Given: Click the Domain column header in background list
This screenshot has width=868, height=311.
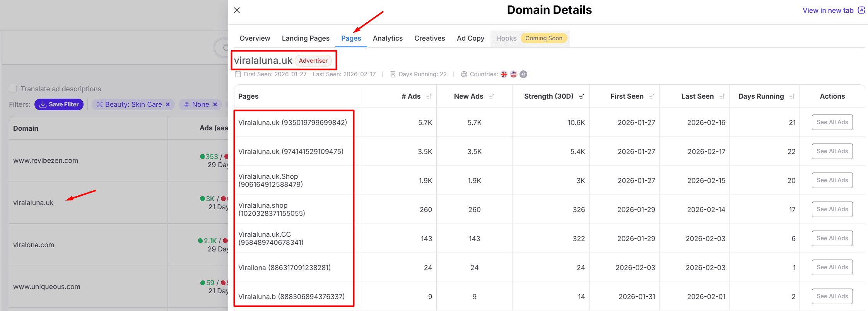Looking at the screenshot, I should 26,128.
